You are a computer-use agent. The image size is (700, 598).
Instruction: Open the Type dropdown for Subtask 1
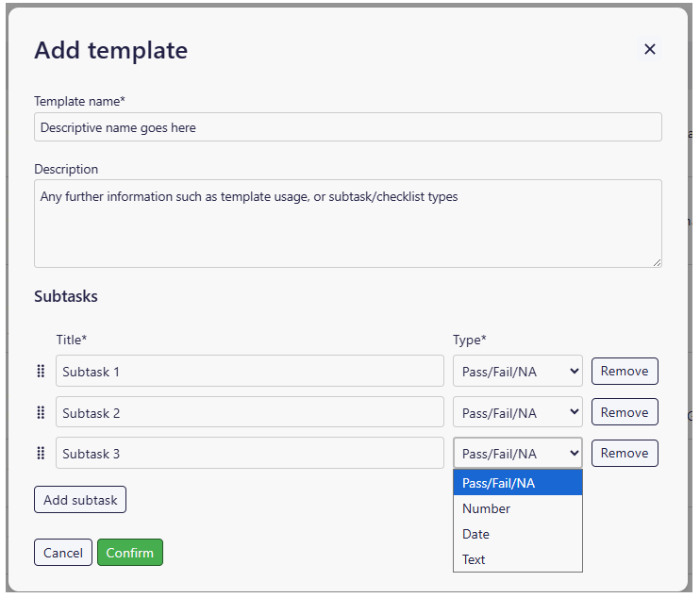coord(517,372)
